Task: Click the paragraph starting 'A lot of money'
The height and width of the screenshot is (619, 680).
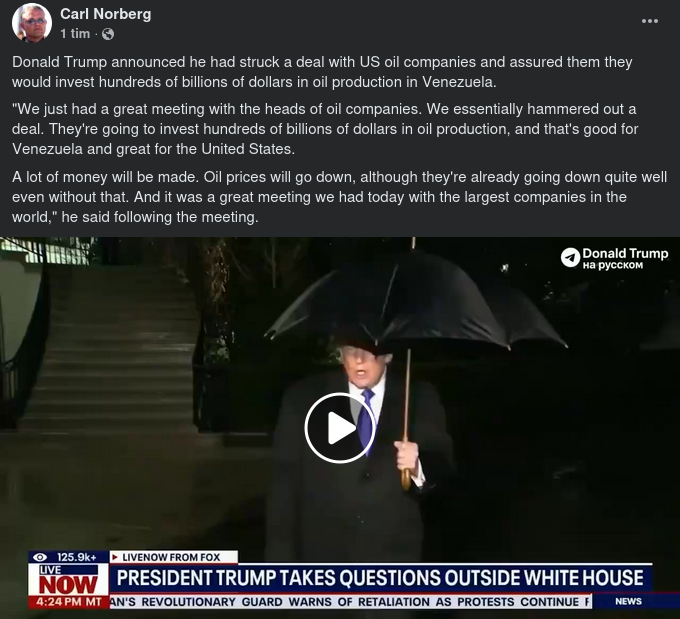Action: click(x=339, y=197)
